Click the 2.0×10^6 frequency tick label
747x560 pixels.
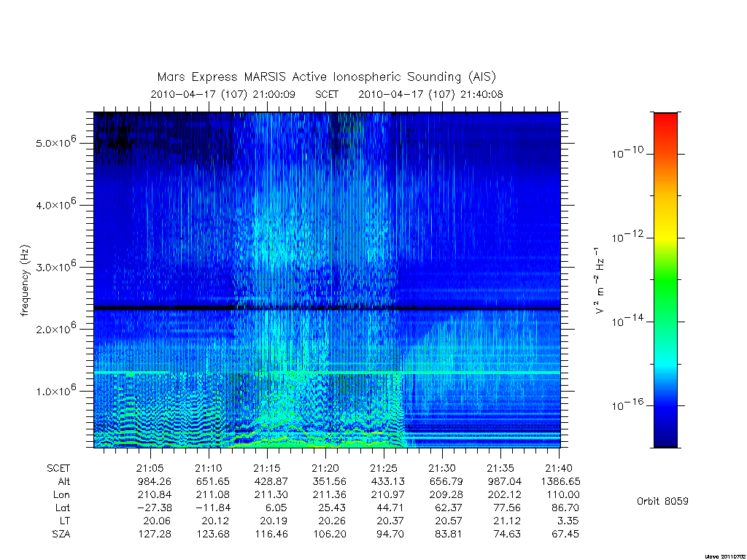pyautogui.click(x=56, y=329)
